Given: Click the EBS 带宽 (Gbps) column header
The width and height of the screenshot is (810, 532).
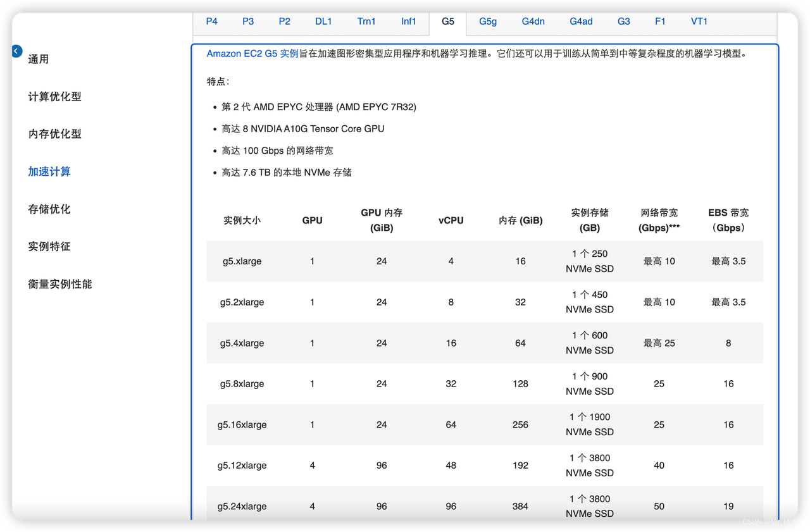Looking at the screenshot, I should click(x=728, y=220).
